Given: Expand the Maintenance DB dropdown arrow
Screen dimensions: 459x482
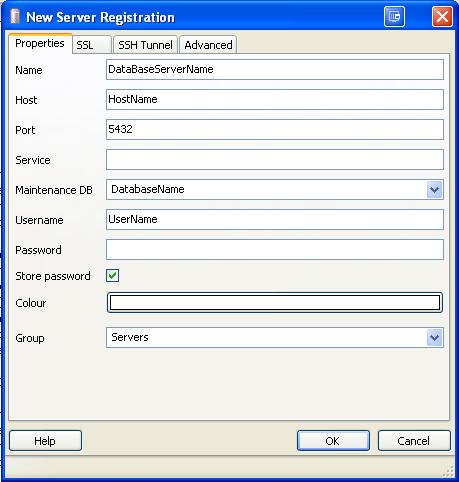Looking at the screenshot, I should pyautogui.click(x=434, y=189).
